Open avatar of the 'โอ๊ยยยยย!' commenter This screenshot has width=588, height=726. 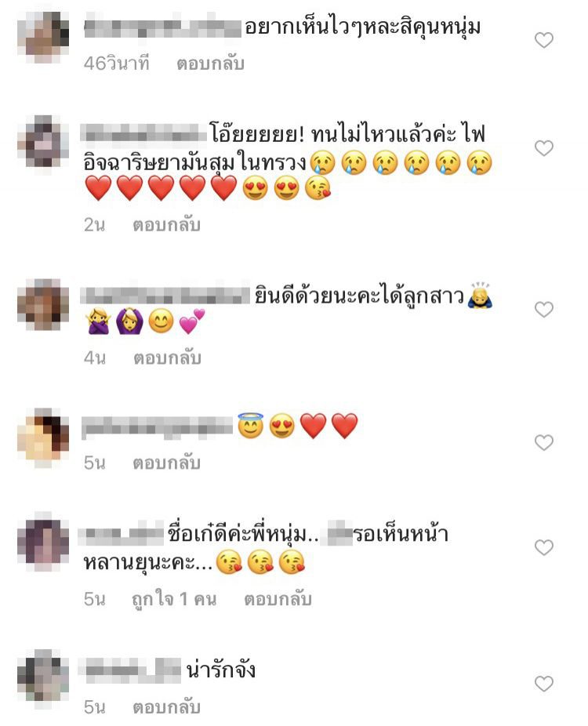(x=44, y=141)
